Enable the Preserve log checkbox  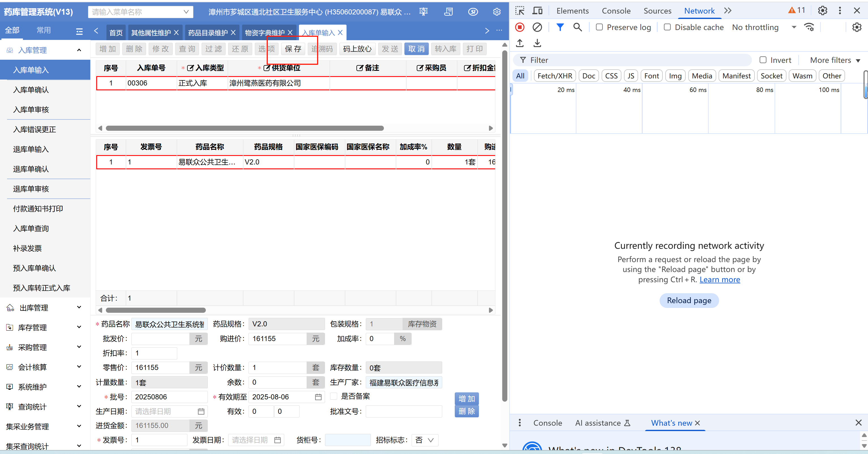pyautogui.click(x=599, y=27)
